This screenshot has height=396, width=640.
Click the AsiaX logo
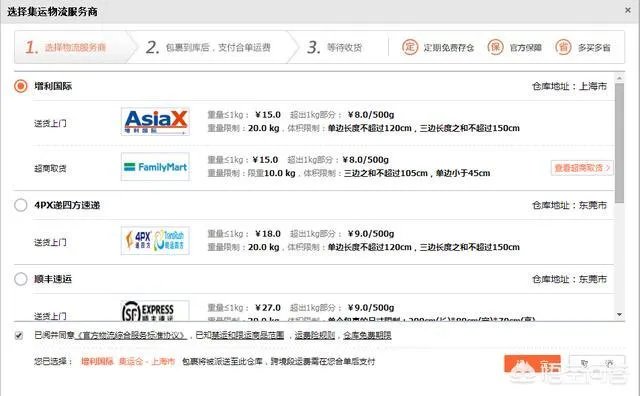click(155, 121)
